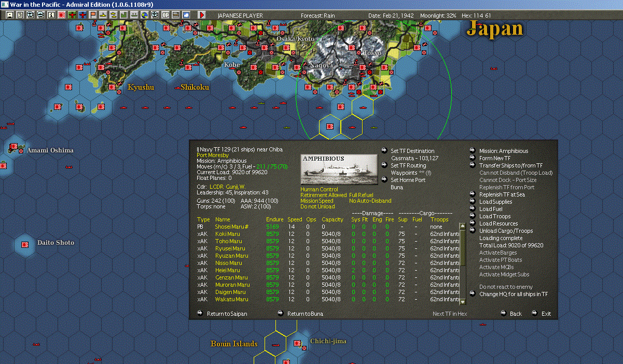The height and width of the screenshot is (364, 623).
Task: Click arrow icon beside Unload Cargo/Troops
Action: 473,230
